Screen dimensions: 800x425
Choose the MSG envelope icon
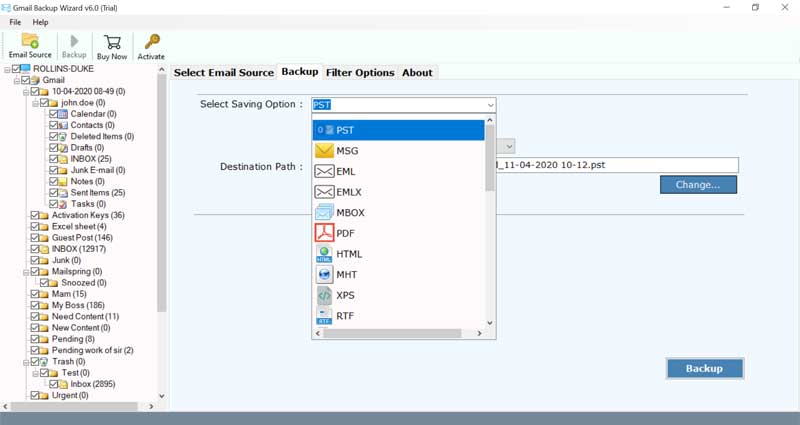[324, 151]
